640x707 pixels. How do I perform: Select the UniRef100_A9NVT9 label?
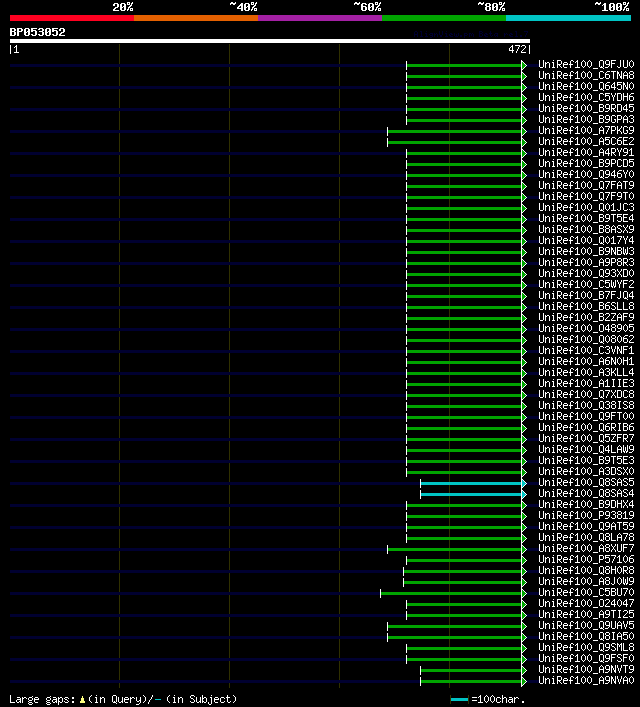[586, 670]
